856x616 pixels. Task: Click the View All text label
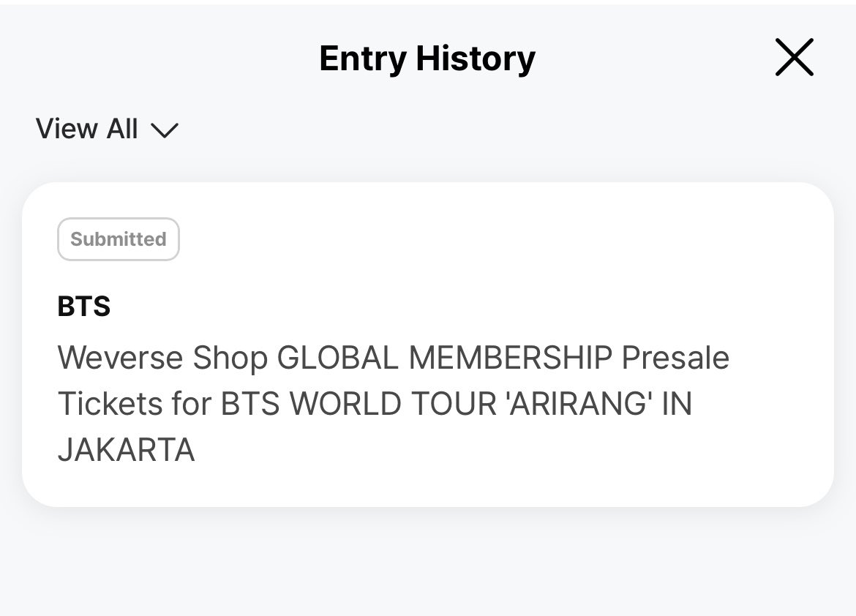[87, 129]
